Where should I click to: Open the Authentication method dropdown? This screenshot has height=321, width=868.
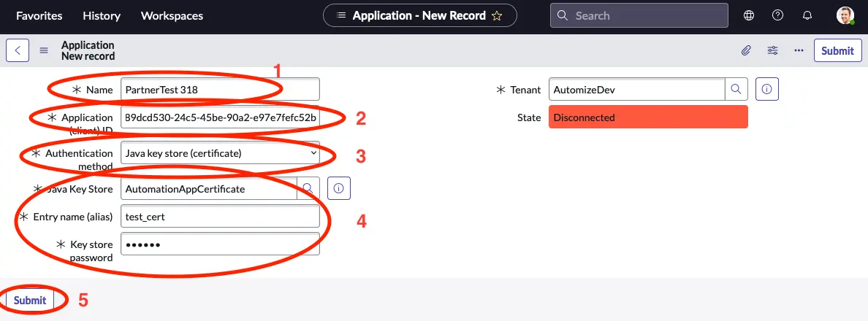pyautogui.click(x=221, y=153)
